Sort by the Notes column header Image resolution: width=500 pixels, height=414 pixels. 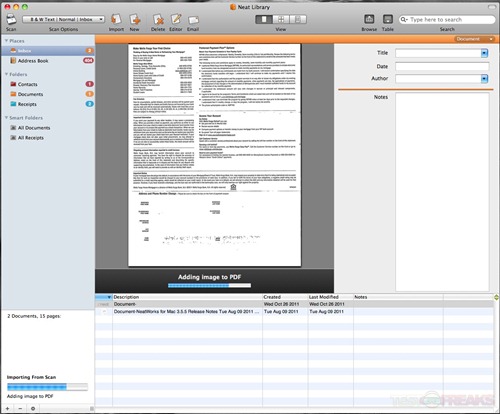coord(398,297)
